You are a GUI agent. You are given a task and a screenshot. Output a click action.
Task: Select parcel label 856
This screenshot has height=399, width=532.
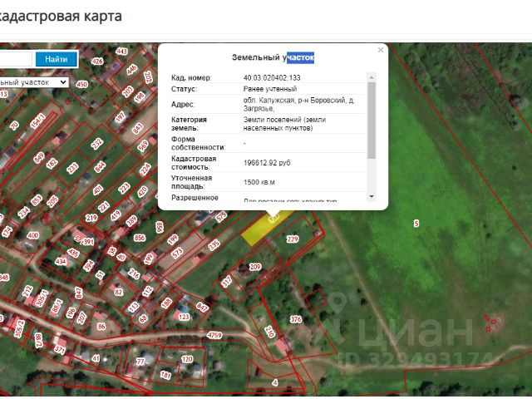pos(140,238)
